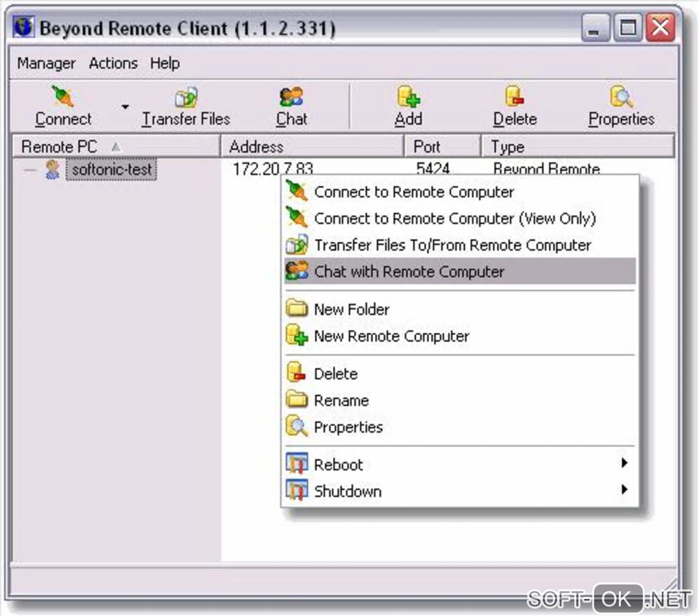The width and height of the screenshot is (699, 616).
Task: Open Properties from the toolbar
Action: tap(622, 107)
